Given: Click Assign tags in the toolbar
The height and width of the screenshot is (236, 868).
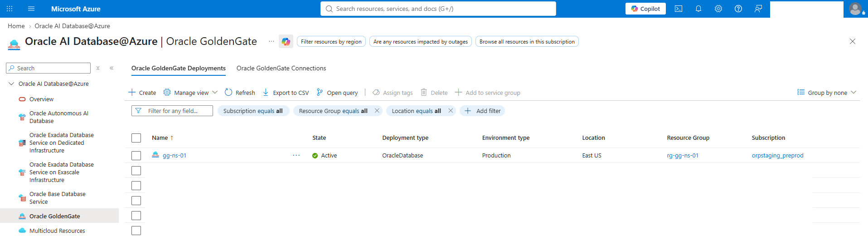Looking at the screenshot, I should 393,93.
